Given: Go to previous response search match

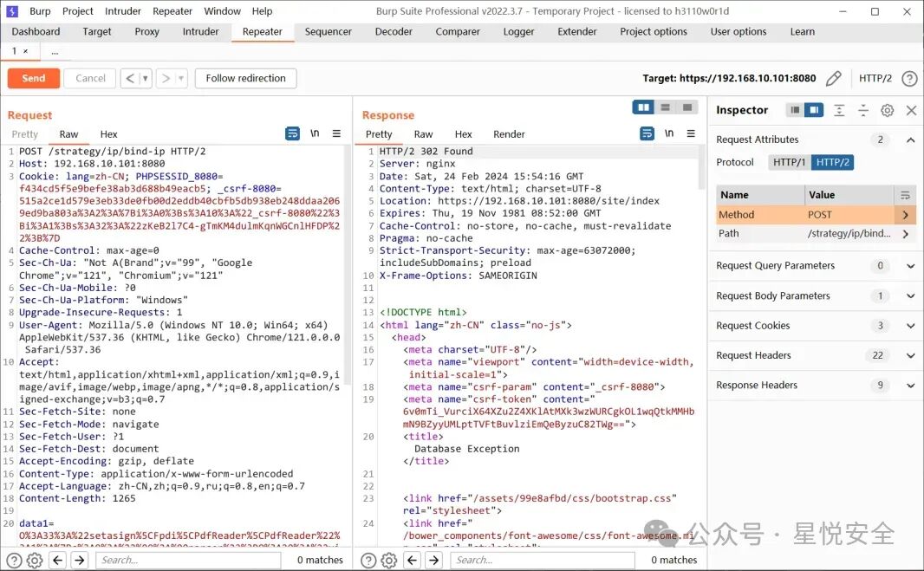Looking at the screenshot, I should (x=412, y=560).
